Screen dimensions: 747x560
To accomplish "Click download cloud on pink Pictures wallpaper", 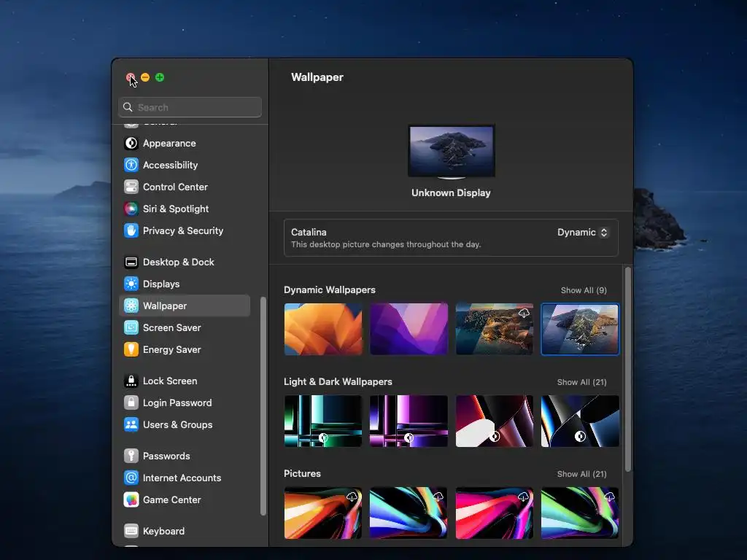I will (x=524, y=497).
